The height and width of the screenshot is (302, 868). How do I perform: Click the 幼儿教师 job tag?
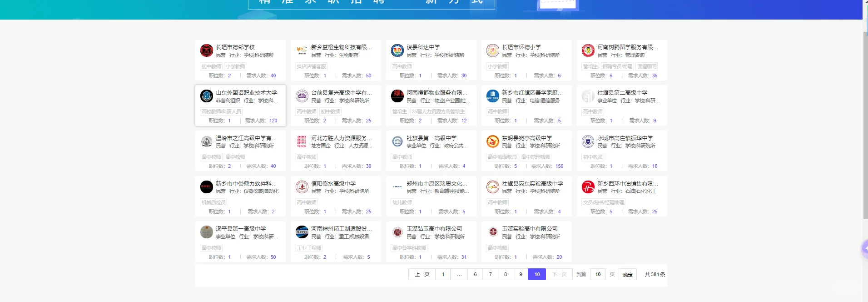click(402, 202)
